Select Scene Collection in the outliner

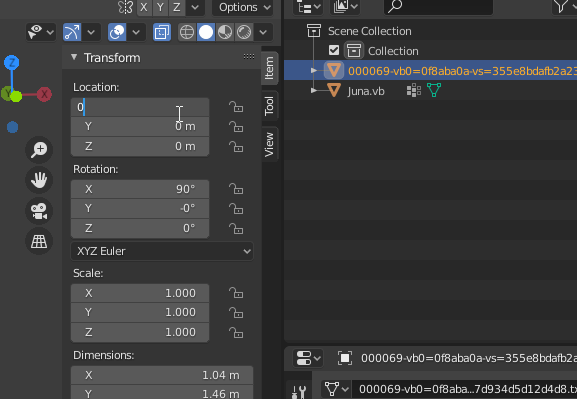pyautogui.click(x=369, y=31)
